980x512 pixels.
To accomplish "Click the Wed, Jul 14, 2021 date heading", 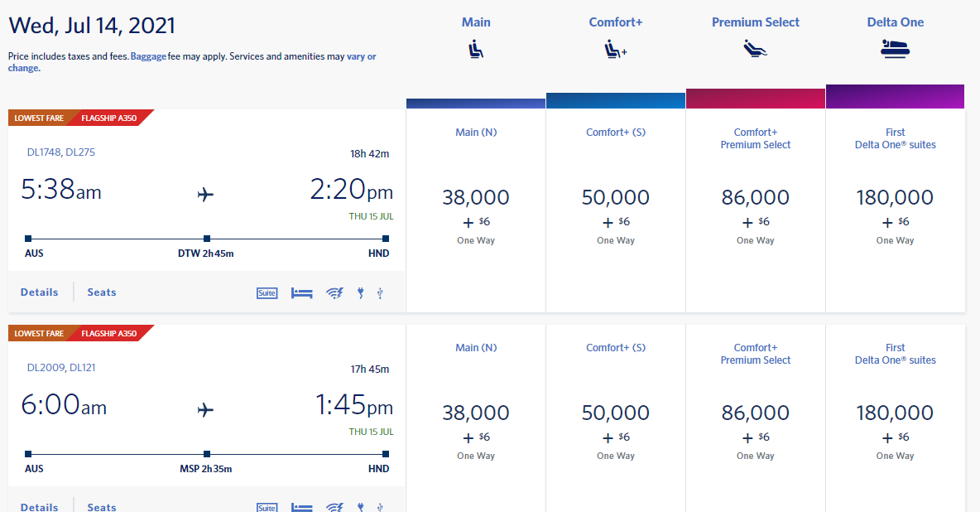I will click(x=92, y=26).
